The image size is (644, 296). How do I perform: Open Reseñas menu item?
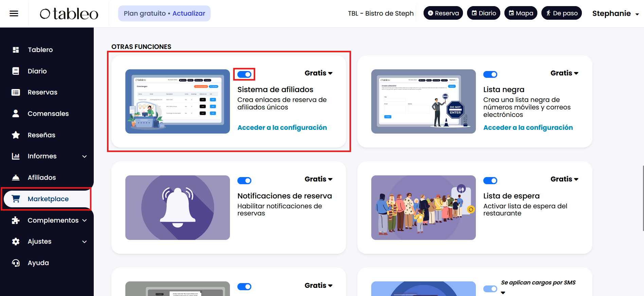coord(41,135)
